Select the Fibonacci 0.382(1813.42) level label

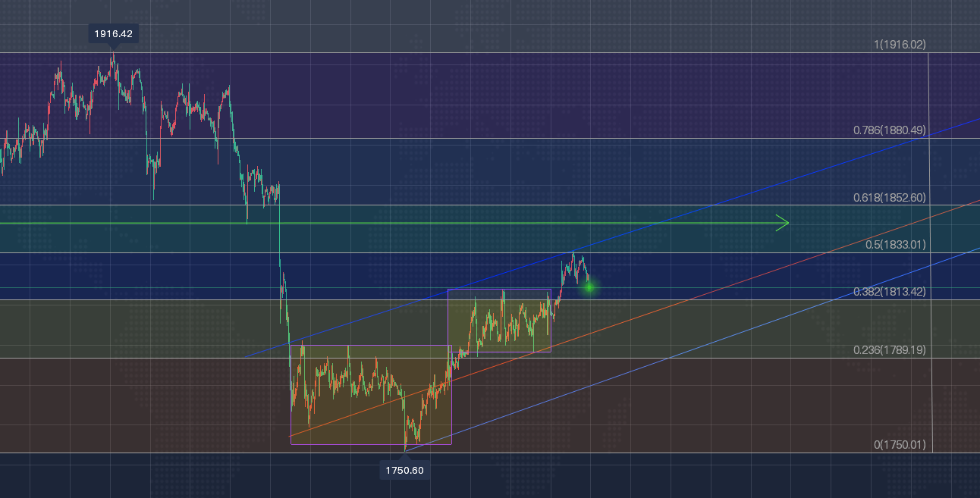click(890, 292)
